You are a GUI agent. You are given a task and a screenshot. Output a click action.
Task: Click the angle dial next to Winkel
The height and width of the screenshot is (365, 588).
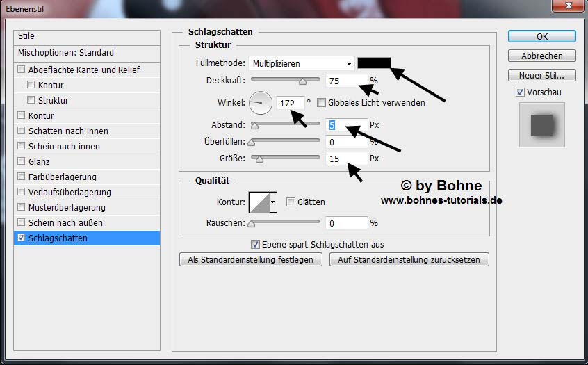[x=260, y=103]
